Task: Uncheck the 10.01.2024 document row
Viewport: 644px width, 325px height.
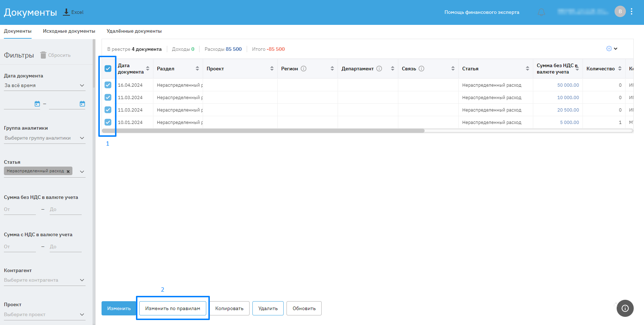Action: pos(108,122)
